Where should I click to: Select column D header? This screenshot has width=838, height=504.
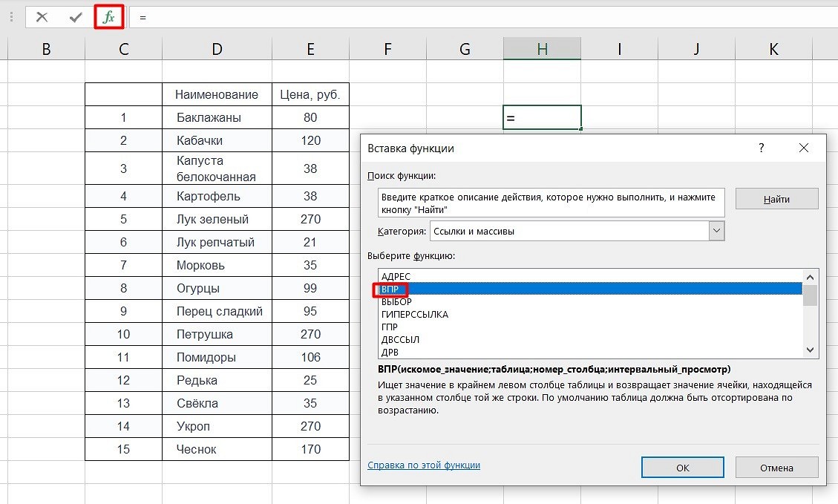click(217, 49)
